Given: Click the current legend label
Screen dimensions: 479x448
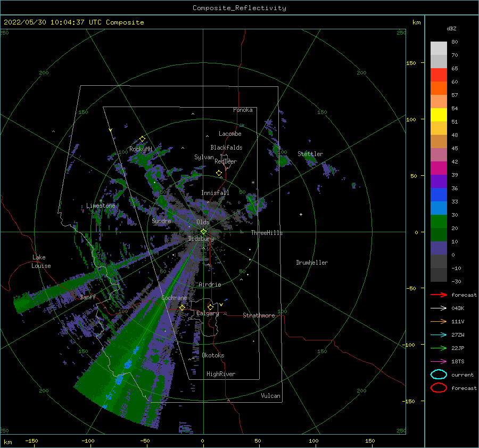Looking at the screenshot, I should (463, 374).
